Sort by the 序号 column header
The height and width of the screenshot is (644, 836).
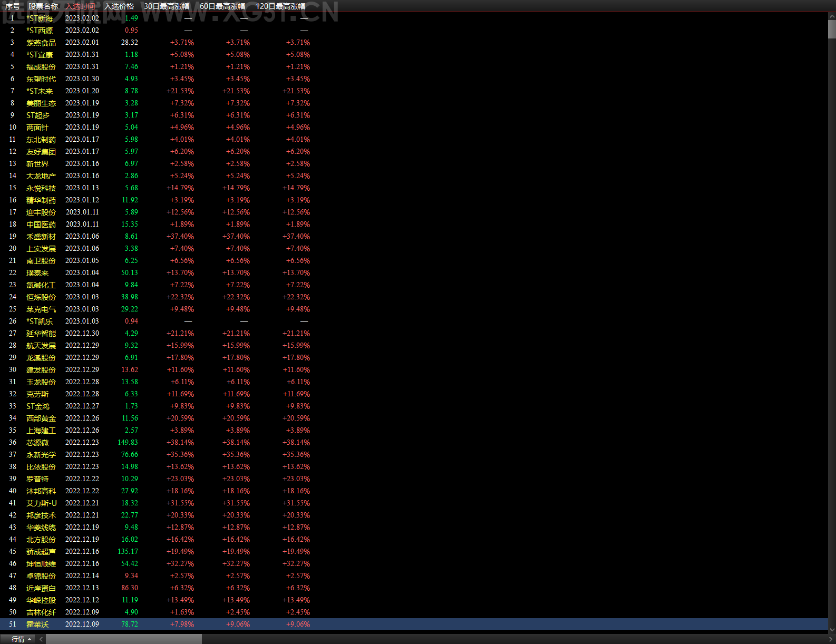click(13, 6)
